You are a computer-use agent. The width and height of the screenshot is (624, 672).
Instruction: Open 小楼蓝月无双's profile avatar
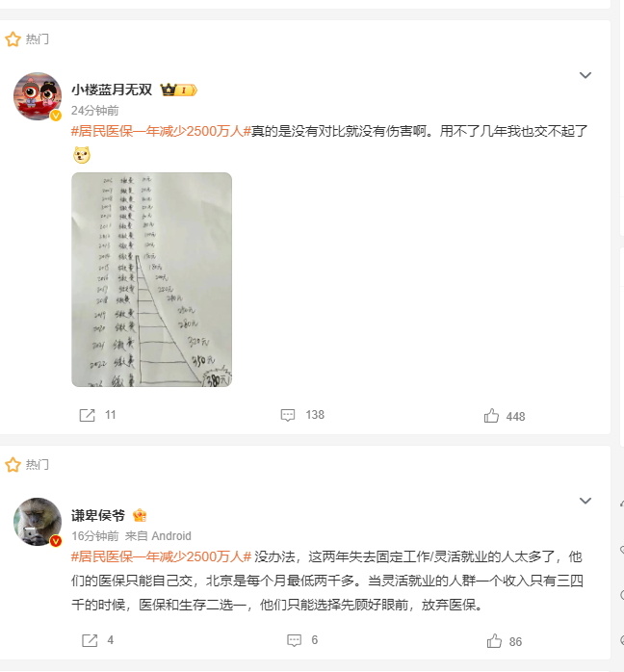[x=38, y=96]
